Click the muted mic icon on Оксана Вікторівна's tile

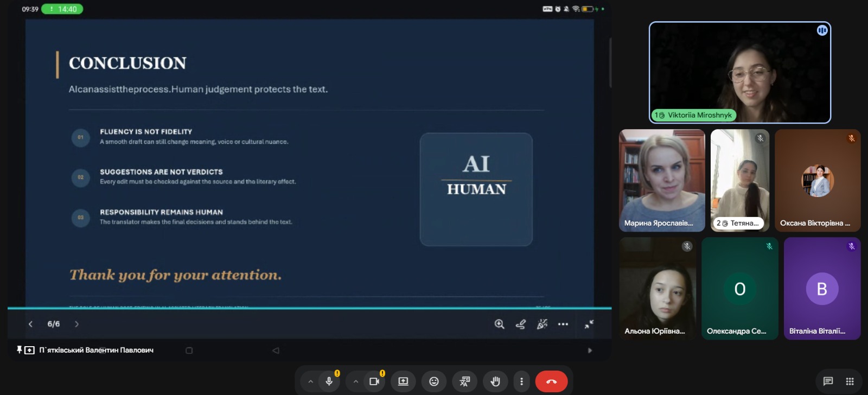click(x=852, y=138)
